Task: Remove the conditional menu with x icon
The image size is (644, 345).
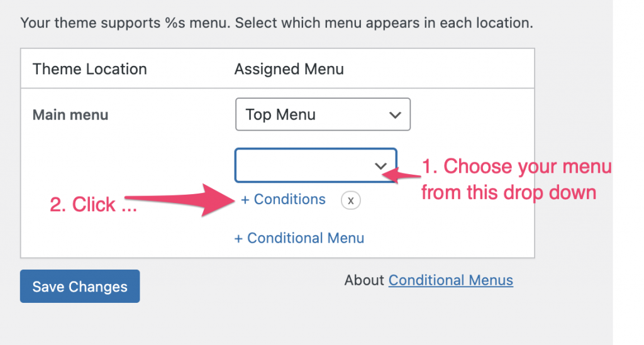Action: (x=350, y=200)
